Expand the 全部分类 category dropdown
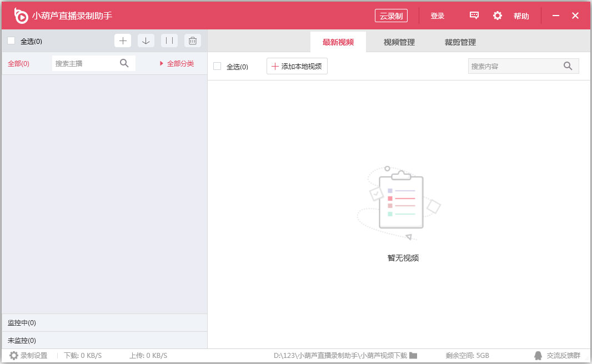 177,64
